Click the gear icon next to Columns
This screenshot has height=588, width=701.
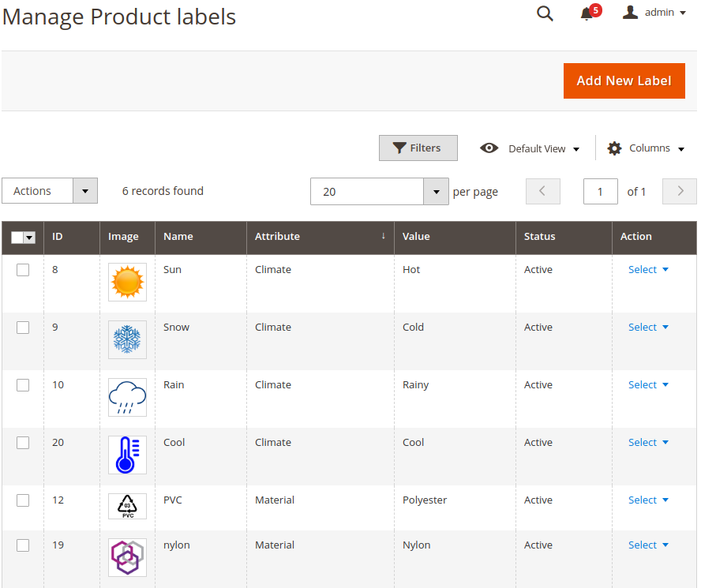coord(614,148)
